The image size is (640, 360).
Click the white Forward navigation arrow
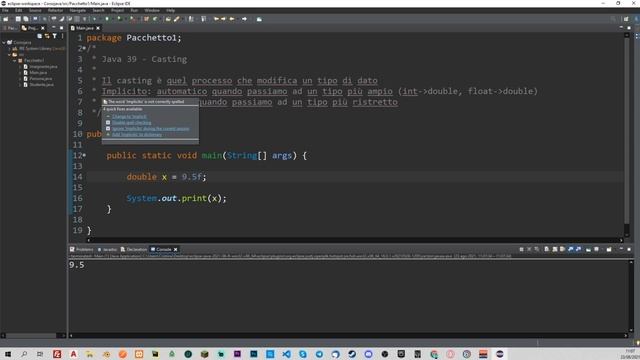pos(244,19)
